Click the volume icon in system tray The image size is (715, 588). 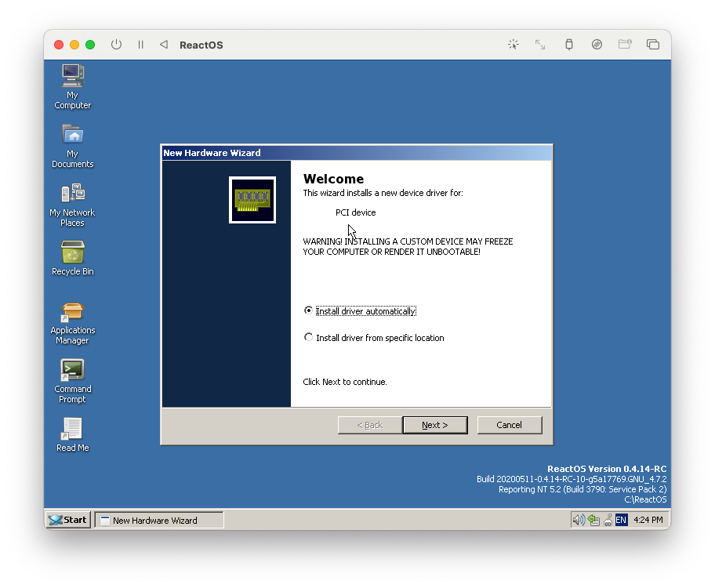pos(579,520)
